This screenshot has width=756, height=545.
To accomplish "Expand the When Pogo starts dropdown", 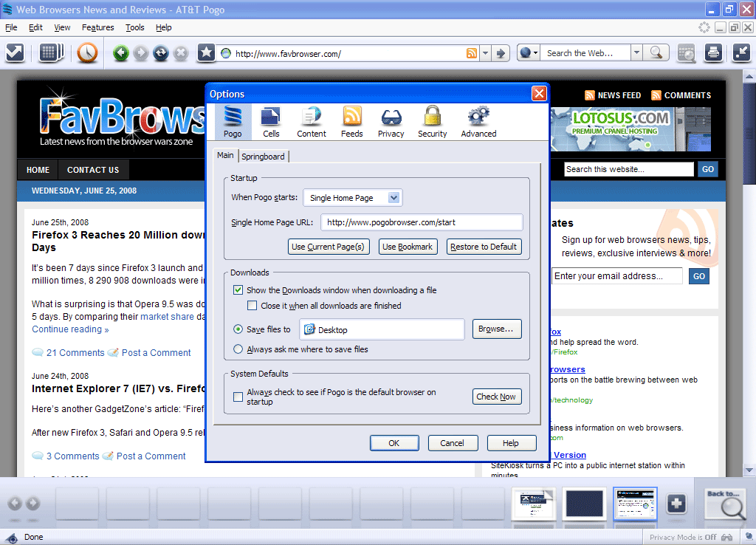I will tap(394, 198).
